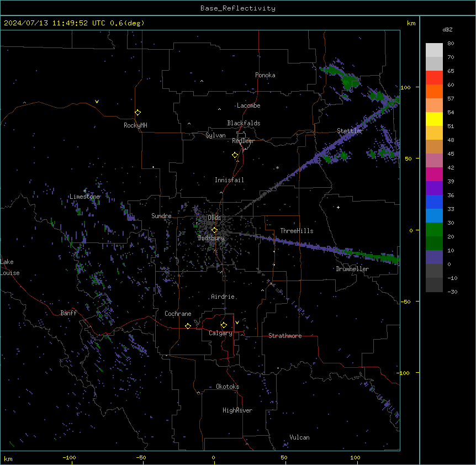This screenshot has height=465, width=476.
Task: Select the yellow 51-54 dBZ legend swatch
Action: 434,119
